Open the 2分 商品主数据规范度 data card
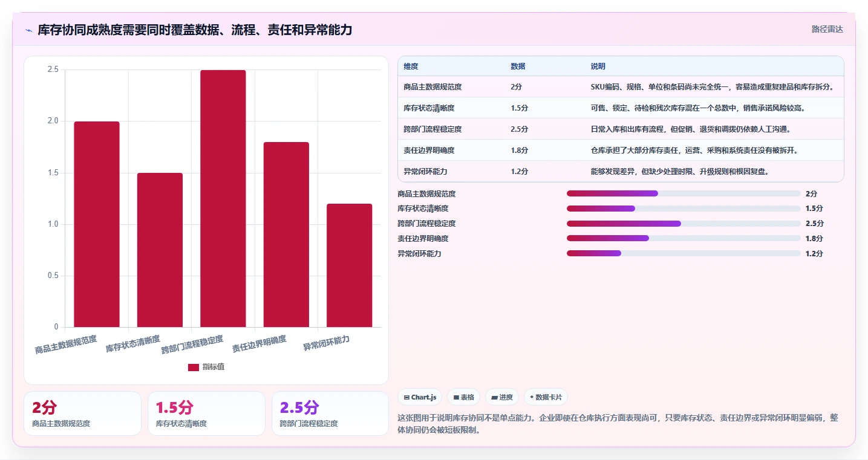Viewport: 868px width, 460px height. point(82,413)
